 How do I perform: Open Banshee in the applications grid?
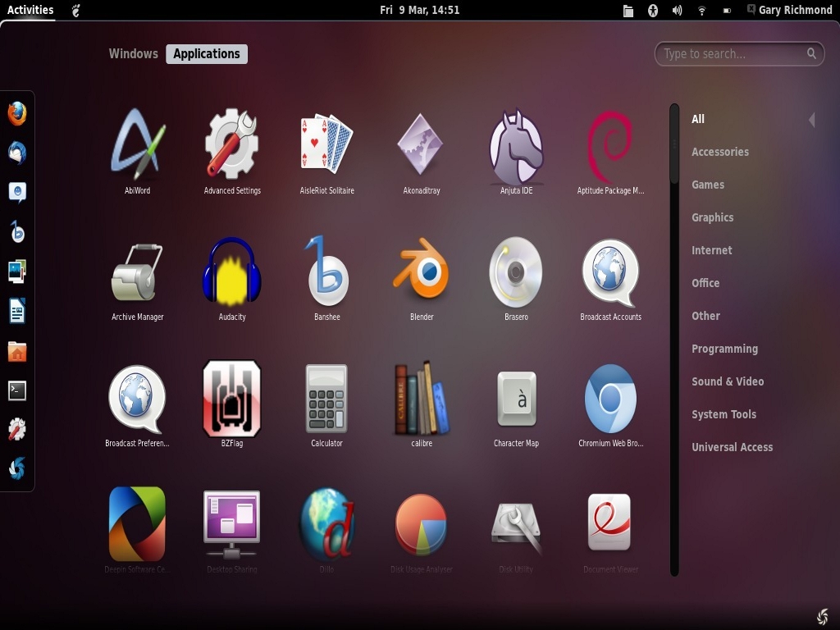tap(326, 279)
